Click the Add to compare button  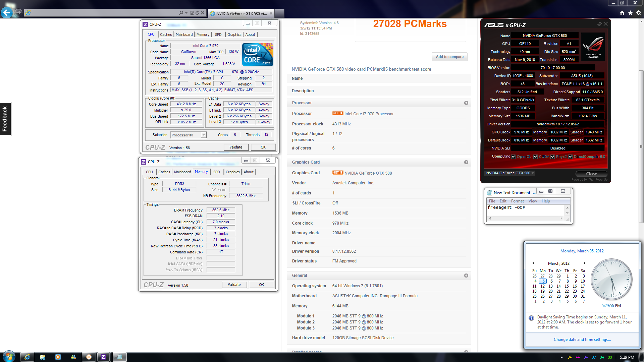click(x=449, y=57)
